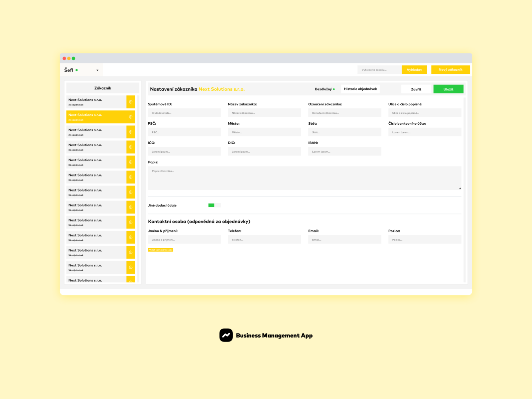The height and width of the screenshot is (399, 532).
Task: Open the Šefl account dropdown
Action: [x=97, y=70]
